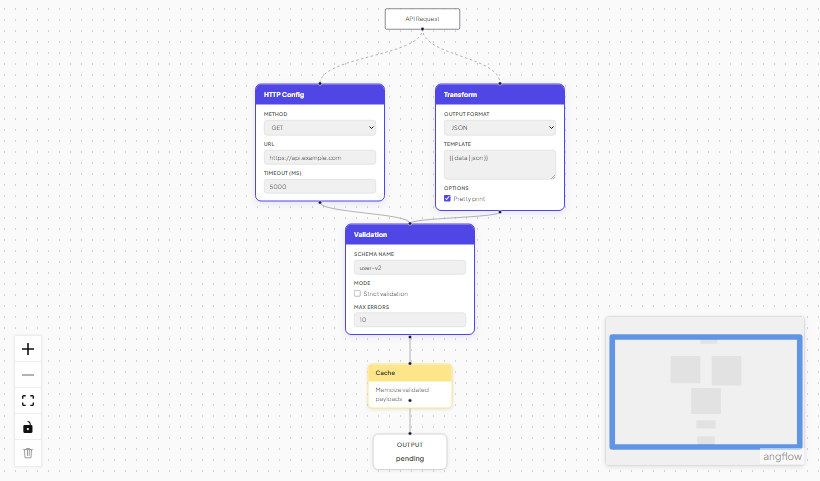This screenshot has width=820, height=481.
Task: Select the HTTP Config node header
Action: 320,95
